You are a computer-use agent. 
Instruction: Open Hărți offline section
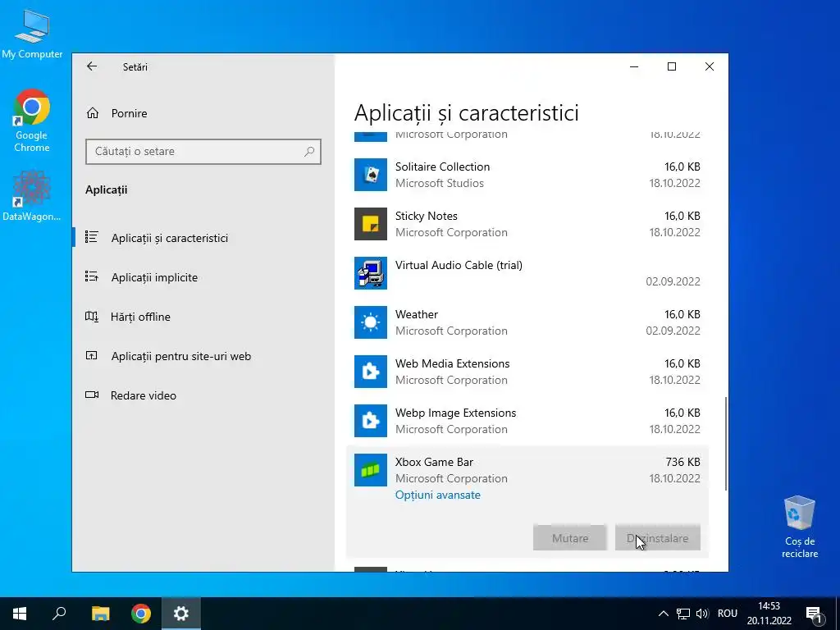(x=140, y=317)
